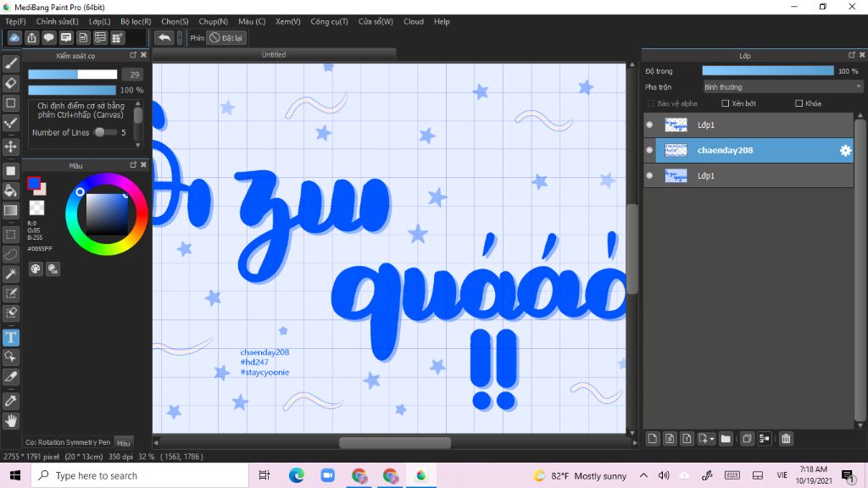Click the cloud icon in top toolbar
The image size is (868, 488).
14,37
